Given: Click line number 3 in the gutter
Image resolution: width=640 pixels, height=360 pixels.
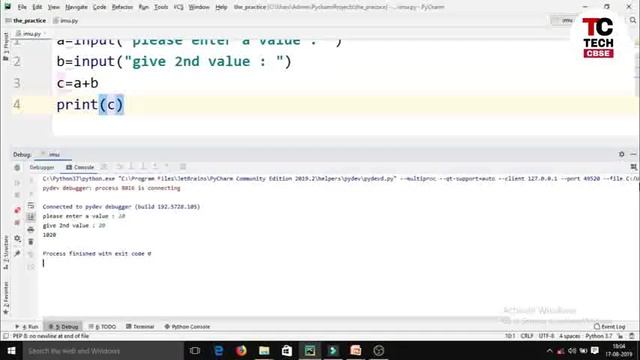Looking at the screenshot, I should pyautogui.click(x=17, y=83).
